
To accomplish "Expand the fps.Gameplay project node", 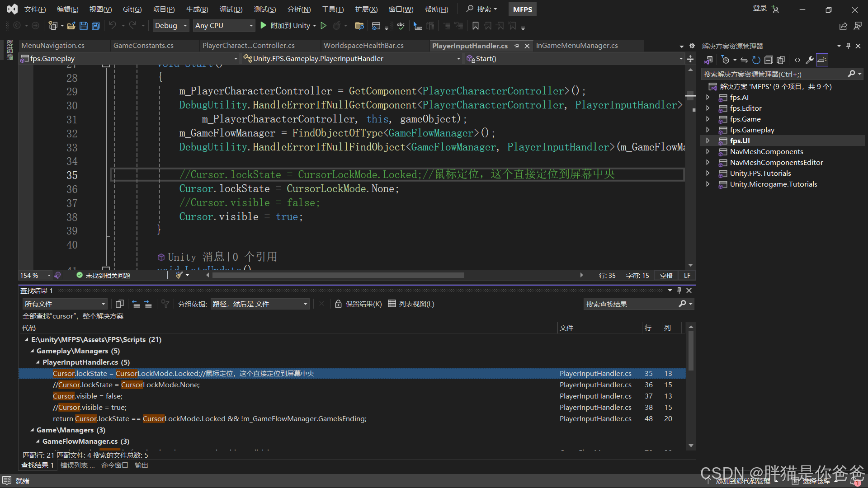I will [708, 130].
